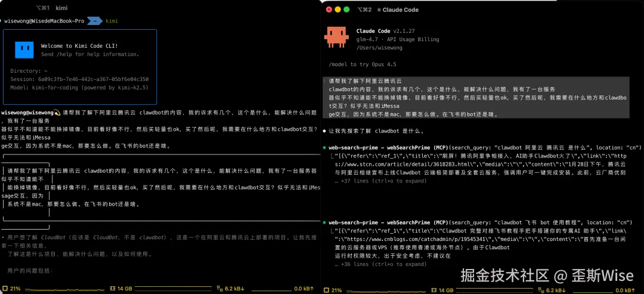Click the network icon beside 6.2 kB↓ in the kimi window
The width and height of the screenshot is (644, 294).
click(x=219, y=289)
